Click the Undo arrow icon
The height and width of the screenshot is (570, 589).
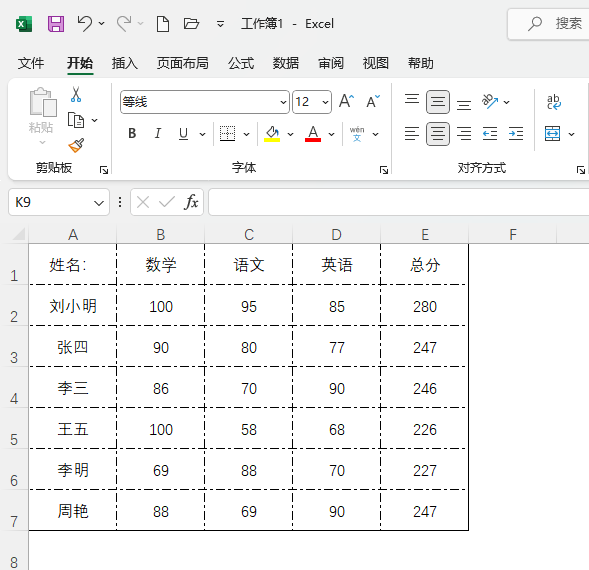(x=85, y=24)
